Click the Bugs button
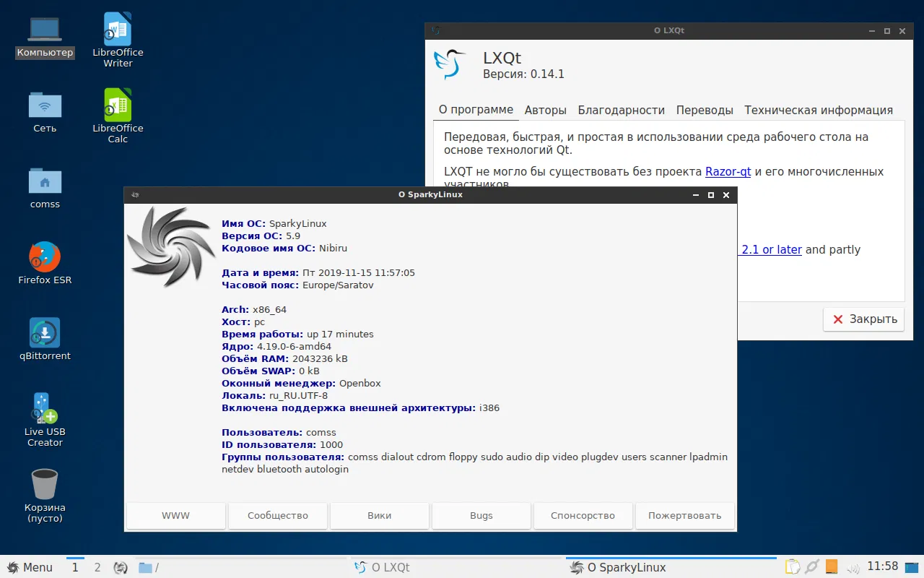Image resolution: width=924 pixels, height=578 pixels. pos(481,516)
